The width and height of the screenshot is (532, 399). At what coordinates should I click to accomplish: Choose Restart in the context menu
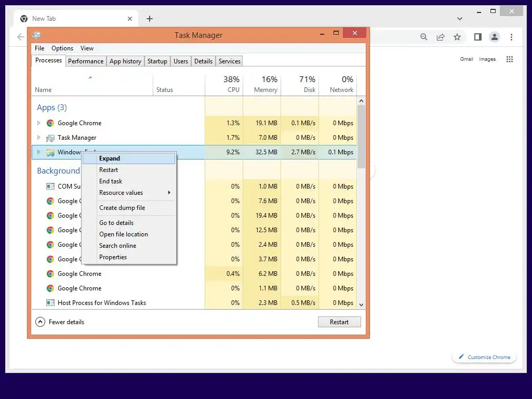tap(129, 170)
